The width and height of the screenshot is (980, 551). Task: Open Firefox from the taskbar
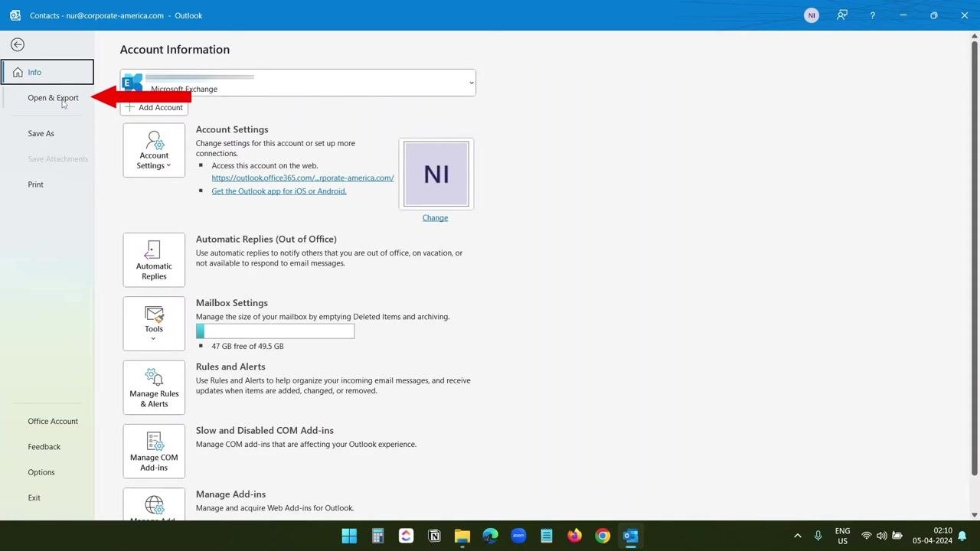[x=574, y=536]
